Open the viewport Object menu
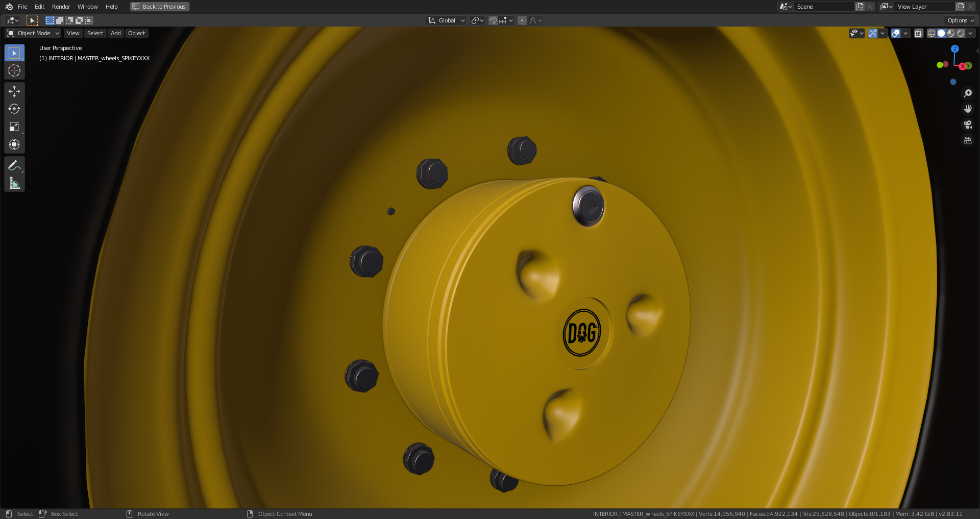Image resolution: width=980 pixels, height=519 pixels. tap(136, 33)
